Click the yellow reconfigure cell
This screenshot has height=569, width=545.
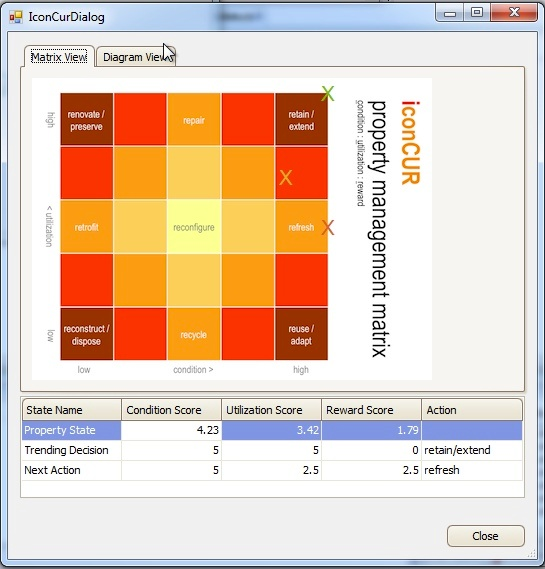(x=194, y=227)
